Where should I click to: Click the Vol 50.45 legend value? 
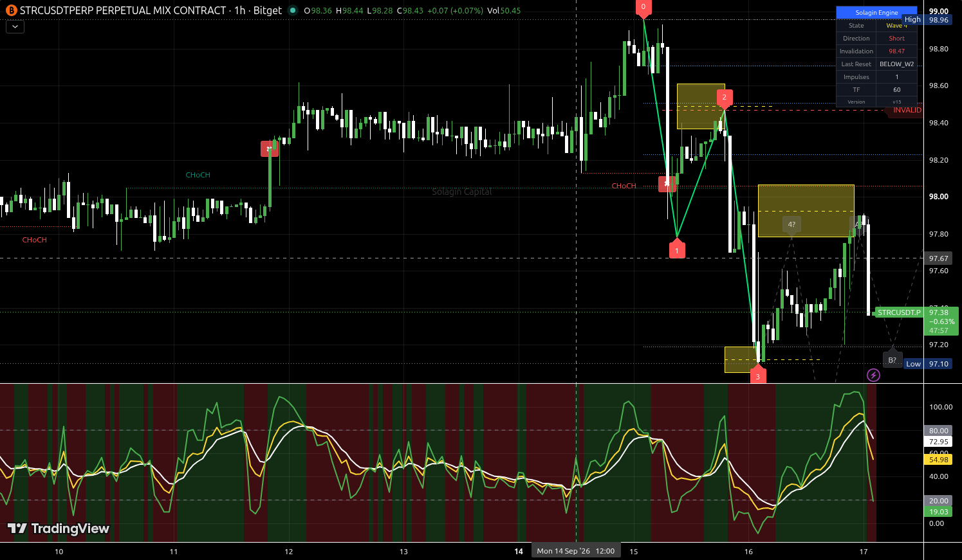coord(504,10)
